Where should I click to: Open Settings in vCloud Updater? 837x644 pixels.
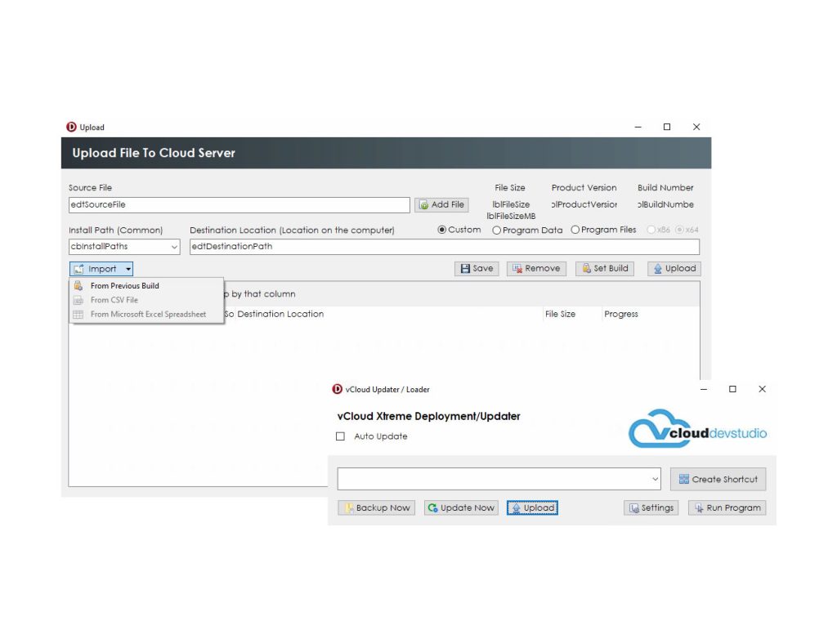[651, 508]
